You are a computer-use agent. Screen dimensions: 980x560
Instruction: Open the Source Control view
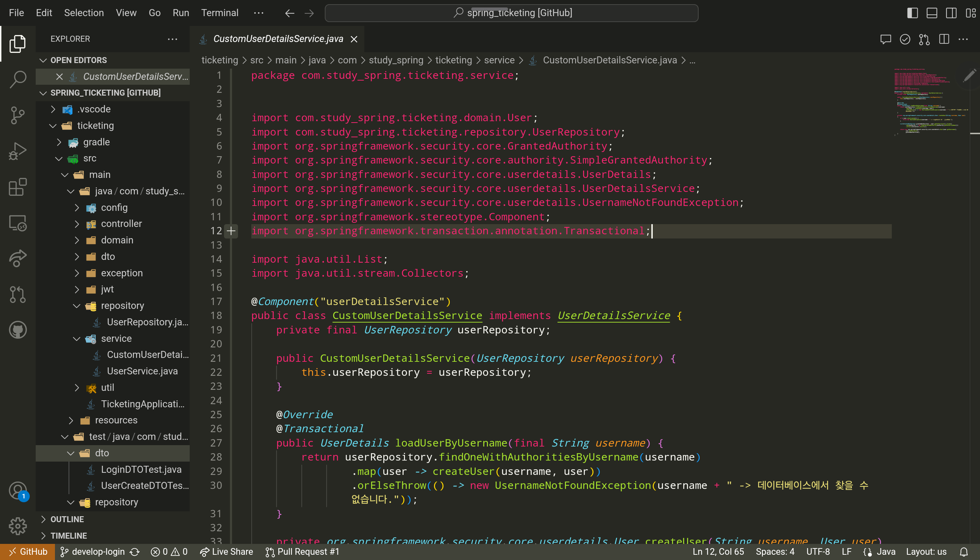click(x=18, y=115)
